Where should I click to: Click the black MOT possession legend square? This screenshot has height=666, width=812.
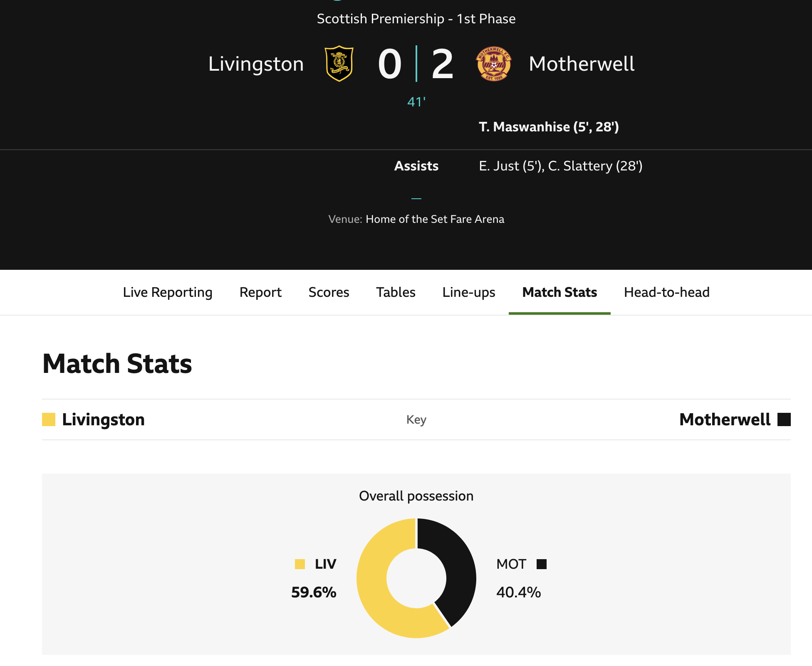tap(541, 564)
